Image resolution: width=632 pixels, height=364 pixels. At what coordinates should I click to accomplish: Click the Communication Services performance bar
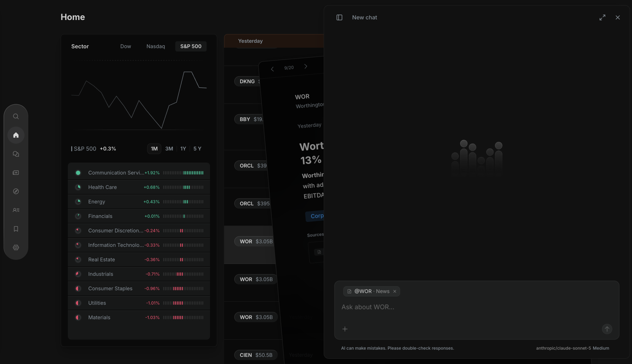(x=183, y=173)
